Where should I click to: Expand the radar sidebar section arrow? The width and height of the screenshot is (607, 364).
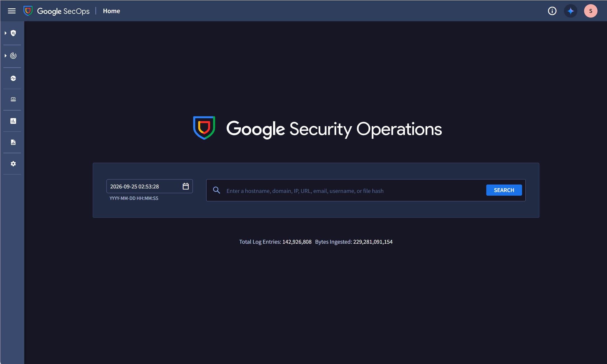[x=6, y=56]
